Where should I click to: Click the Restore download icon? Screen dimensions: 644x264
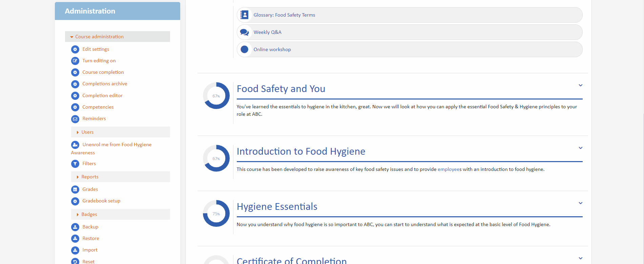(75, 239)
